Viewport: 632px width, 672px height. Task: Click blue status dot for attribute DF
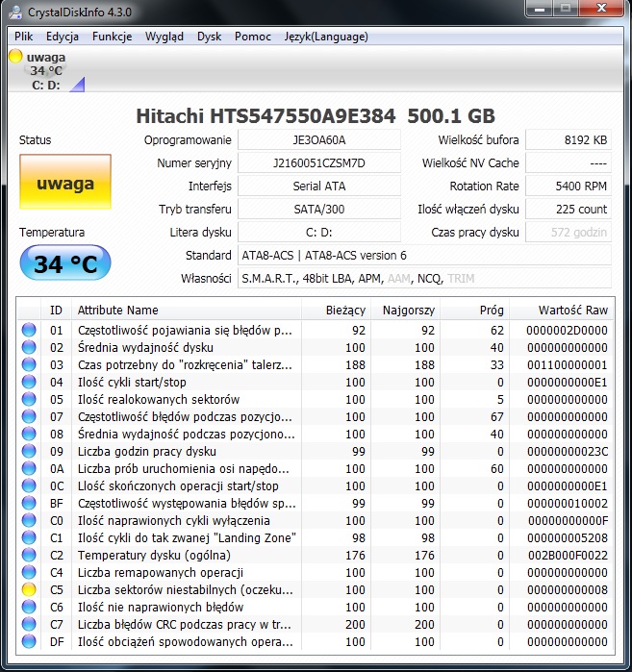(29, 641)
